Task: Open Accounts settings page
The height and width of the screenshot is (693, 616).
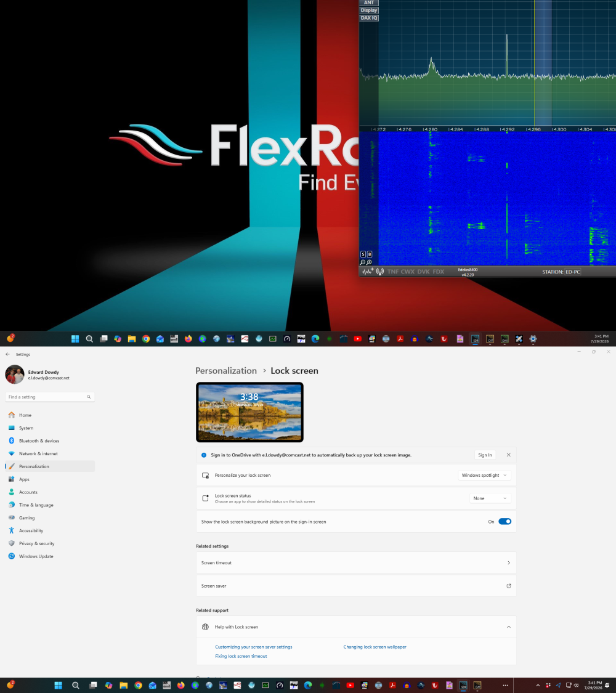Action: pos(50,492)
